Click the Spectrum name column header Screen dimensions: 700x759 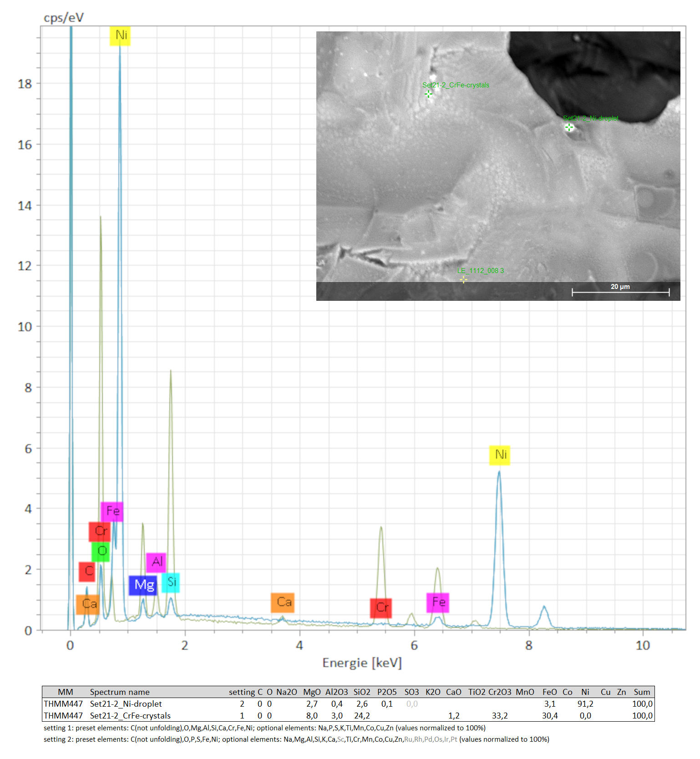[120, 692]
